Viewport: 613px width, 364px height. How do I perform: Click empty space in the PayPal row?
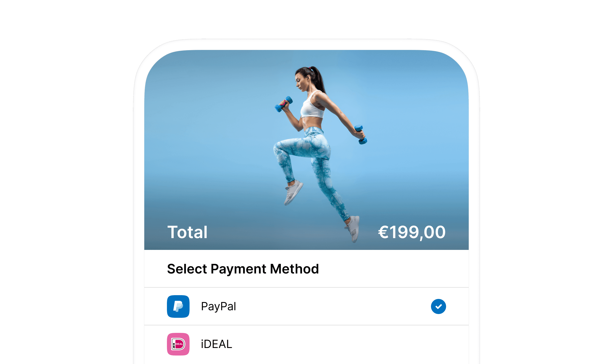(331, 306)
